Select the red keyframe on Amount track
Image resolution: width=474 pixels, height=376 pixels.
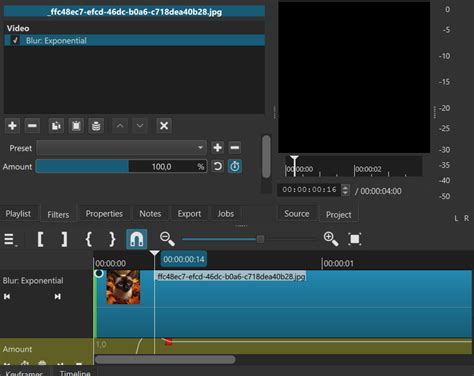[168, 341]
